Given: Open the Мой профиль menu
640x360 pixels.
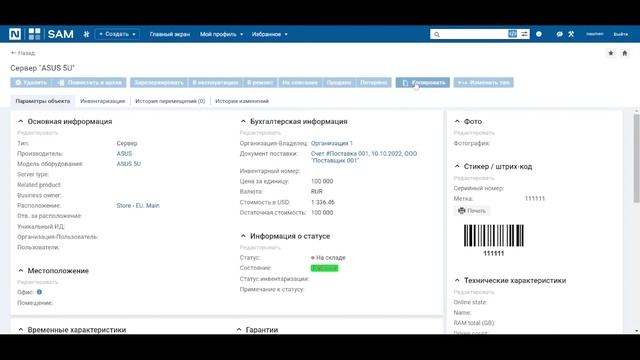Looking at the screenshot, I should (221, 34).
